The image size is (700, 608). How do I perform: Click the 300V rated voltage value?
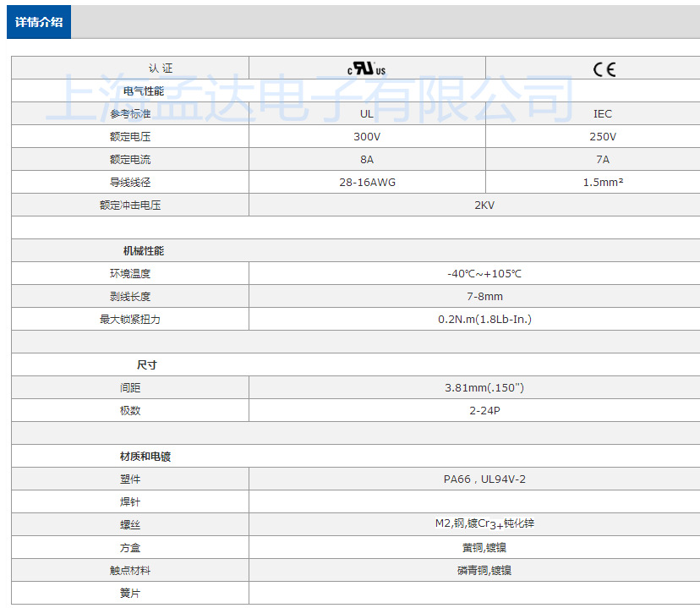[367, 137]
